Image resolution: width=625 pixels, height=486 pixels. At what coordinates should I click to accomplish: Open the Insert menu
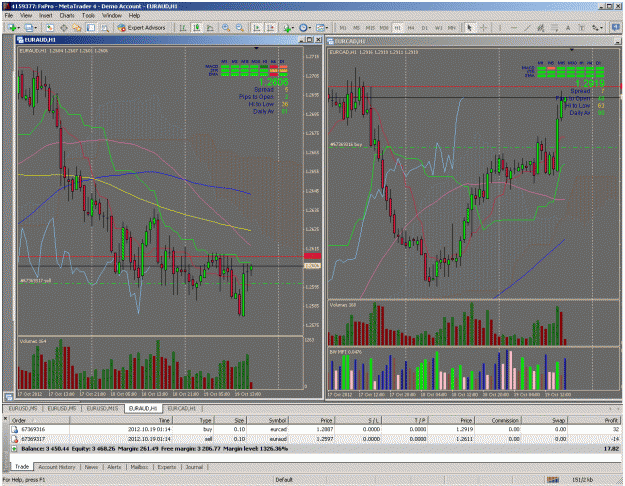[x=45, y=16]
